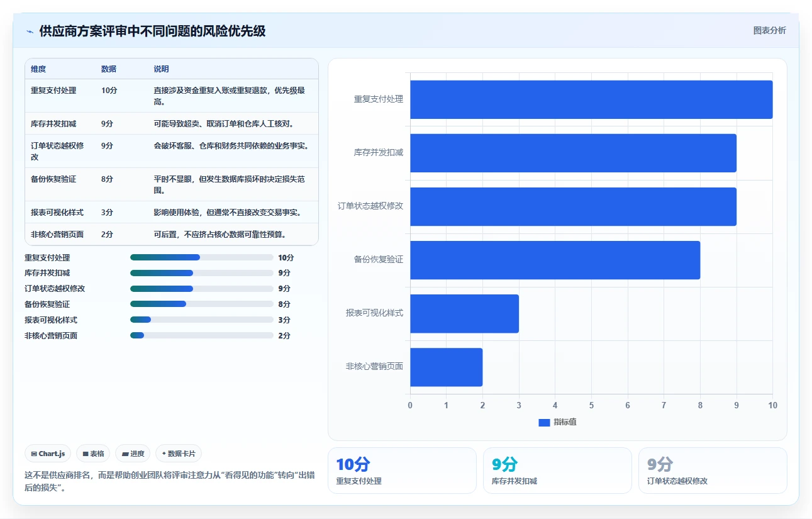The width and height of the screenshot is (812, 519).
Task: Click the lightning icon beside the title
Action: coord(30,31)
